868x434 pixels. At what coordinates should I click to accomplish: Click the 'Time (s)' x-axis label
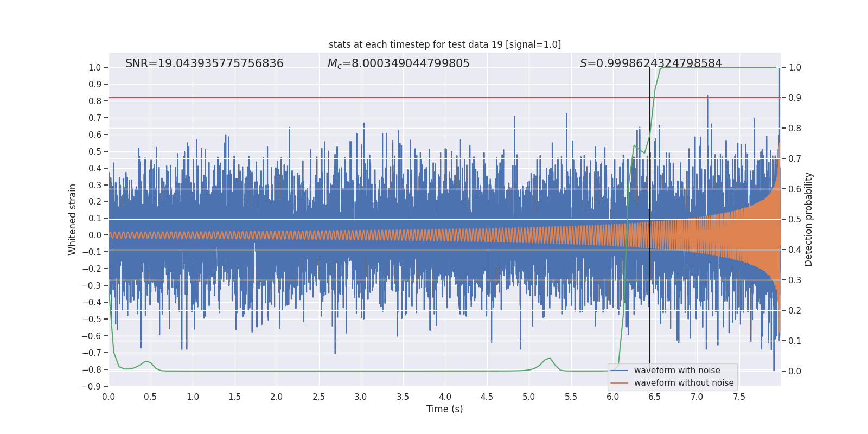pos(444,409)
